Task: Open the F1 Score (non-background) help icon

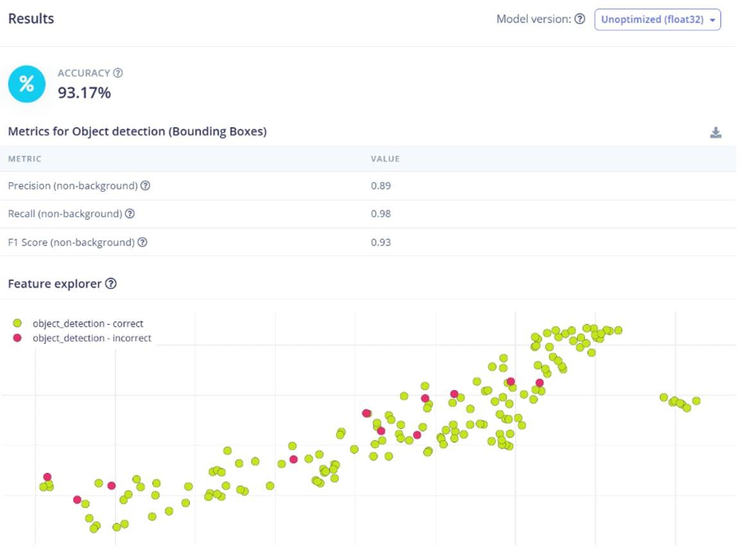Action: 143,242
